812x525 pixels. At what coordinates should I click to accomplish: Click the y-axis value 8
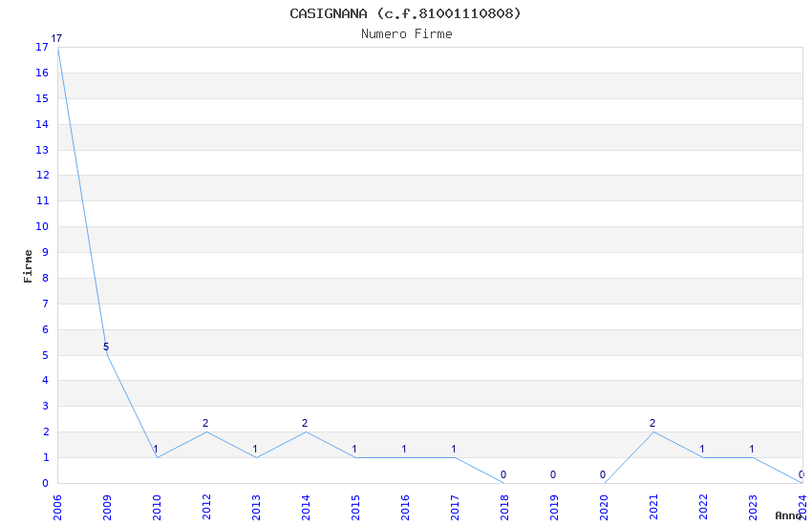pos(46,278)
